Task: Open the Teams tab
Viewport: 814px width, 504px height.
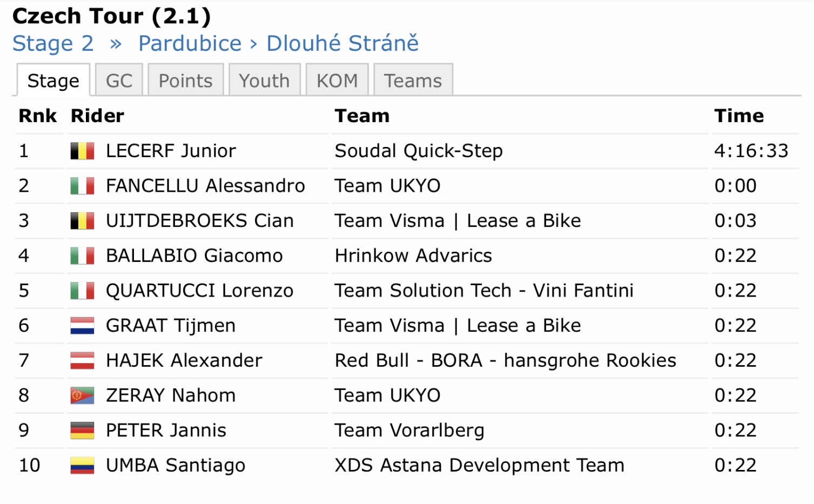Action: (413, 80)
